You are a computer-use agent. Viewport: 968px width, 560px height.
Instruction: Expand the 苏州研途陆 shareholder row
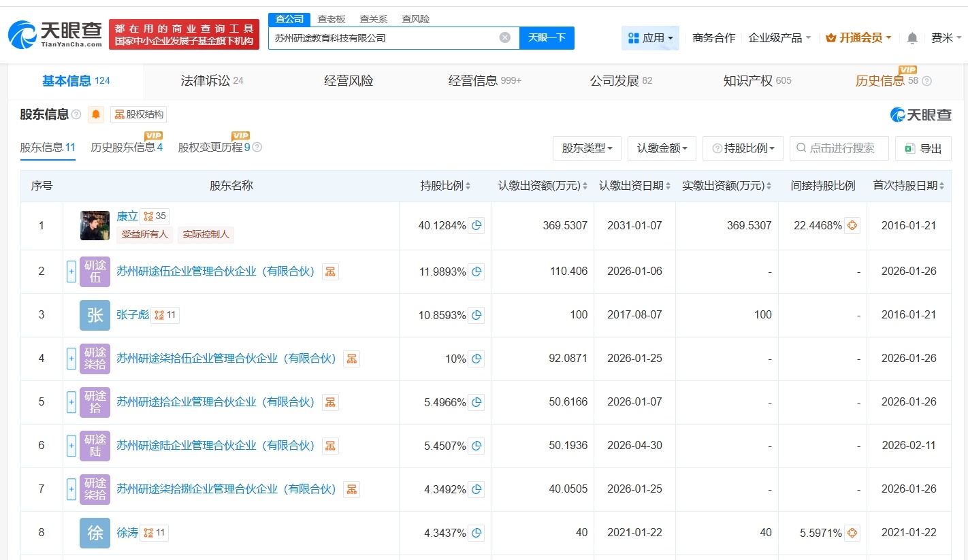click(71, 446)
